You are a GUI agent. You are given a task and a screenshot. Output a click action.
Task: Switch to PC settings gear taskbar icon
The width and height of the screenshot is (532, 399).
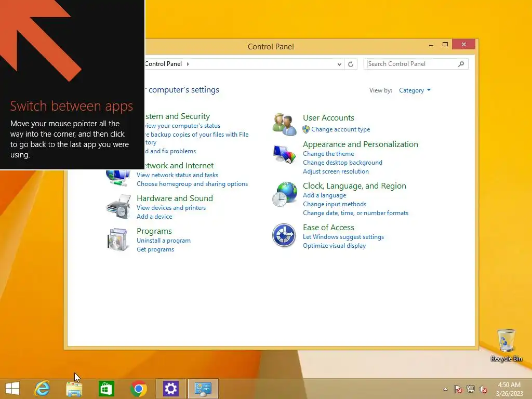click(170, 389)
